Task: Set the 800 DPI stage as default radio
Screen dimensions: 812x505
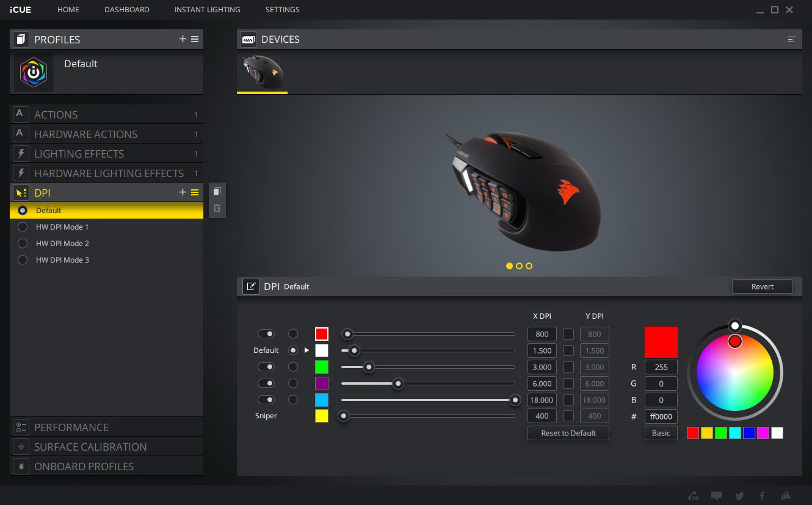Action: click(x=293, y=334)
